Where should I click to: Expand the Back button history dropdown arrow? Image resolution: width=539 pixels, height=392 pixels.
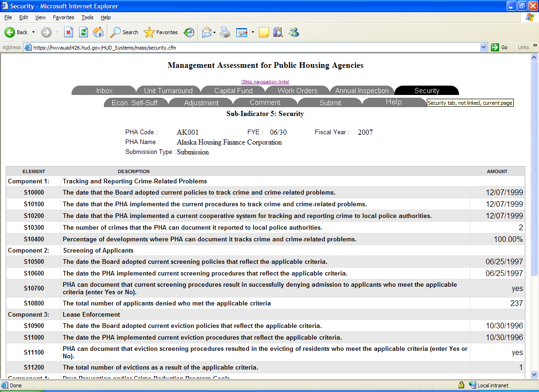[x=33, y=32]
